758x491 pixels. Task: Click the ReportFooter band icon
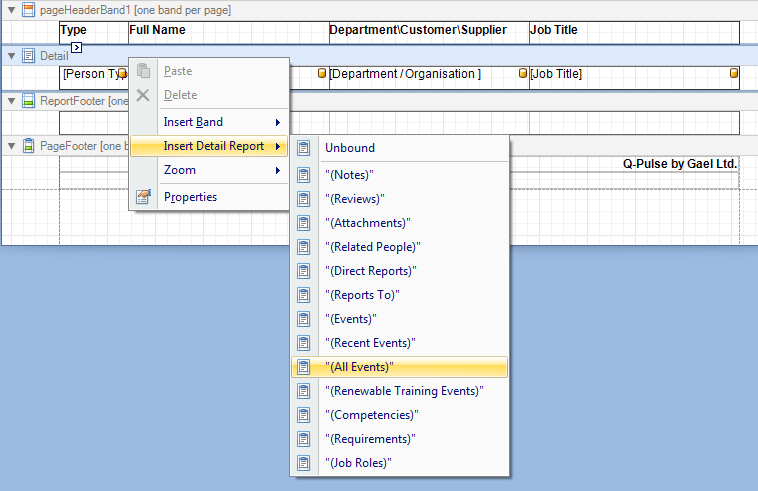point(29,101)
